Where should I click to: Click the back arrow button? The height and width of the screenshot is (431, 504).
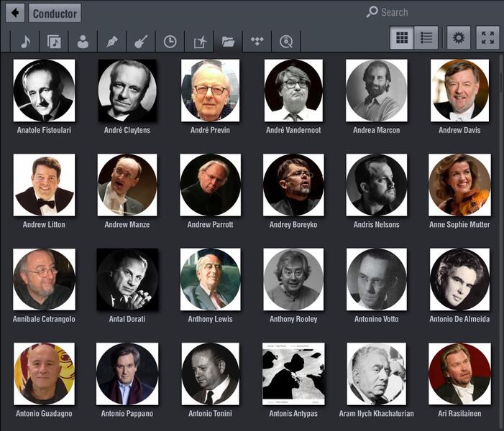[x=15, y=13]
